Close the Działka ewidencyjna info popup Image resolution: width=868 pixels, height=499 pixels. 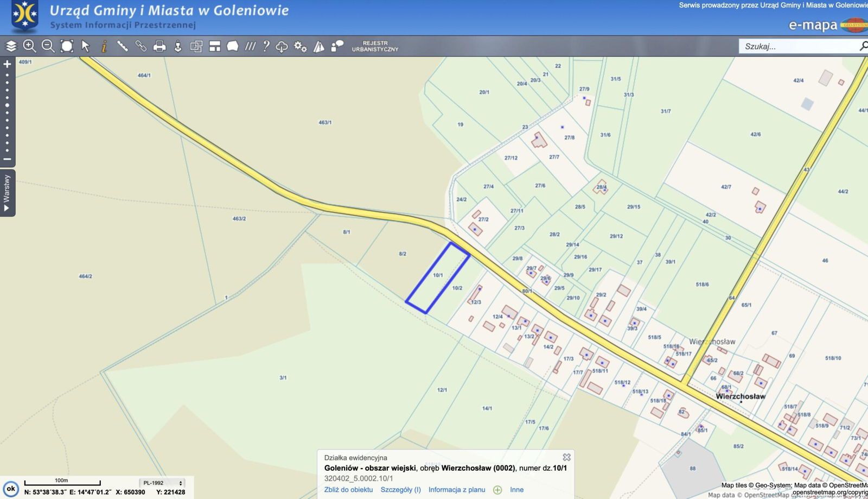click(566, 457)
